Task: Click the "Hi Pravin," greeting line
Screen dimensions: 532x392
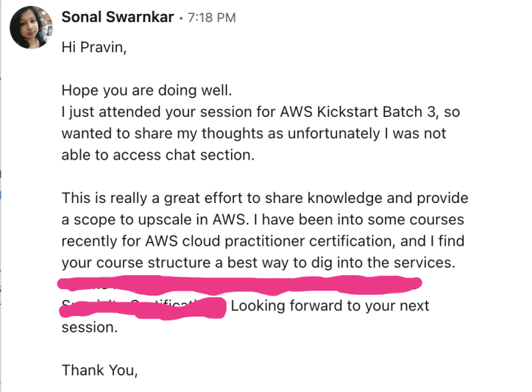Action: tap(91, 47)
